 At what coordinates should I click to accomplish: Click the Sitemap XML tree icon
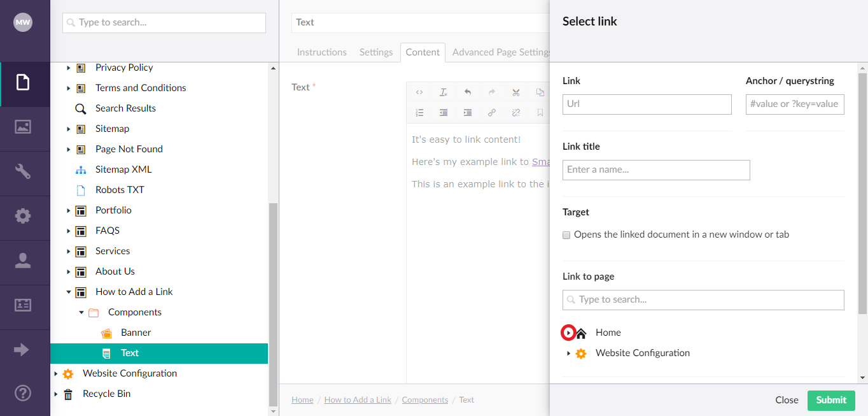[81, 169]
